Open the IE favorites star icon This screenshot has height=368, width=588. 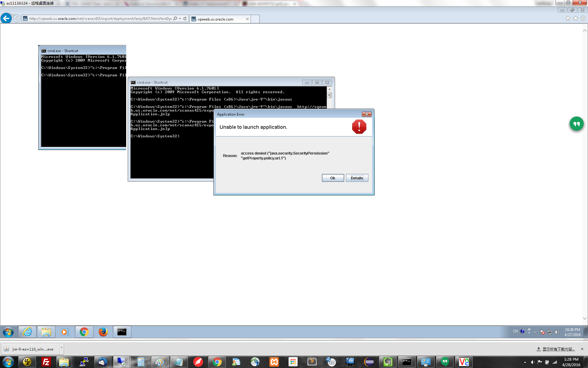tap(575, 18)
